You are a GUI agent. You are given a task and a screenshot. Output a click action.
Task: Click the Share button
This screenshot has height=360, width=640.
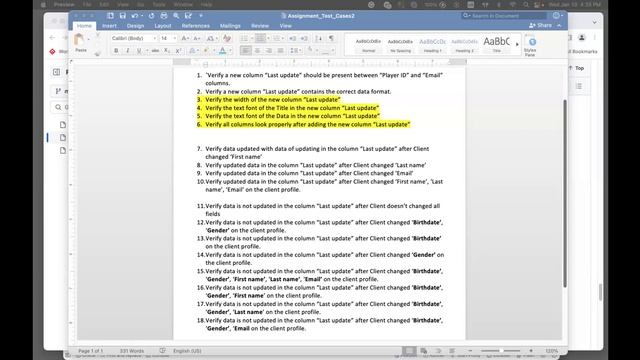(540, 25)
